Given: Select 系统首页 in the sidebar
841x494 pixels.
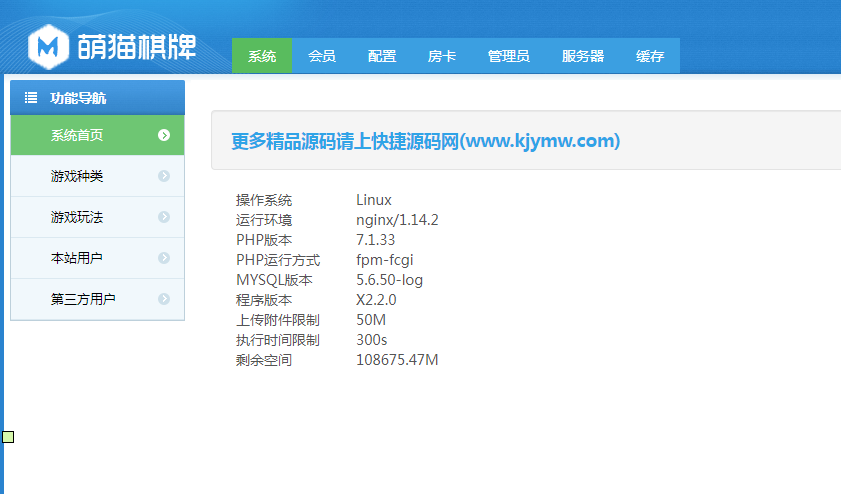Looking at the screenshot, I should pyautogui.click(x=77, y=135).
